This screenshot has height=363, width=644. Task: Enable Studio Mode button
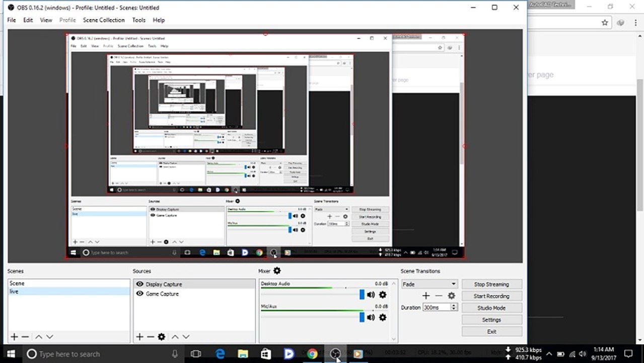point(491,308)
